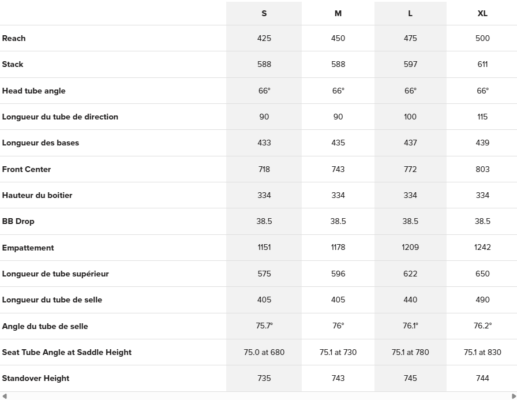517x400 pixels.
Task: Click the BB Drop row label
Action: pos(18,221)
